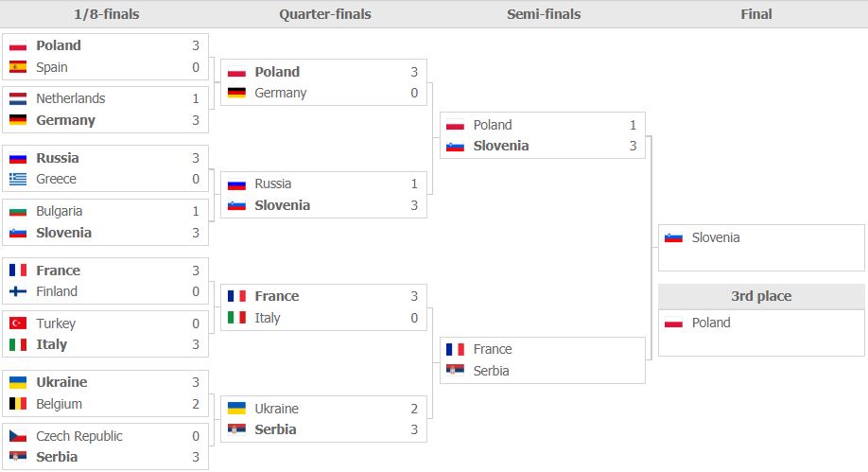Click the Bulgaria flag icon

pos(18,211)
